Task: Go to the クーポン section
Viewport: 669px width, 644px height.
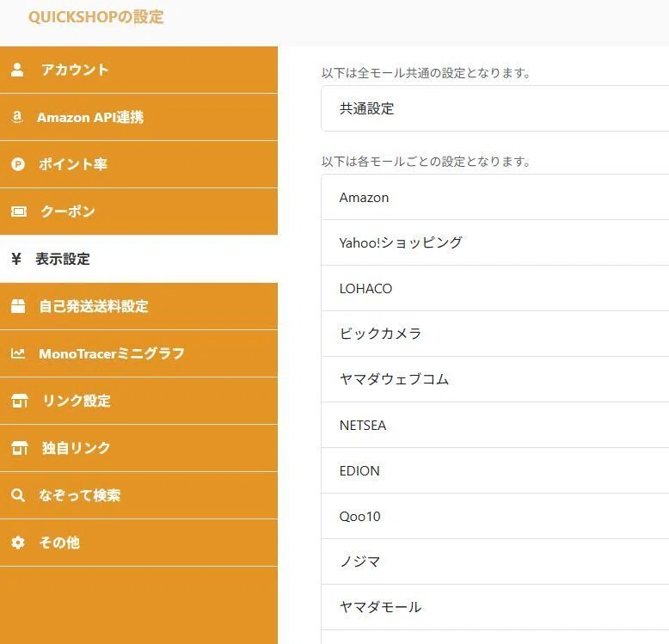Action: 138,212
